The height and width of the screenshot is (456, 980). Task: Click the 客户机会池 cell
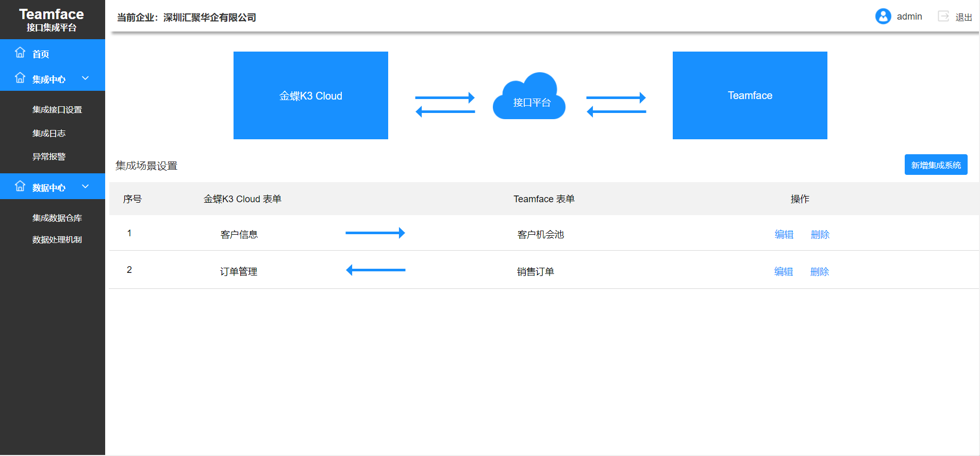tap(541, 235)
